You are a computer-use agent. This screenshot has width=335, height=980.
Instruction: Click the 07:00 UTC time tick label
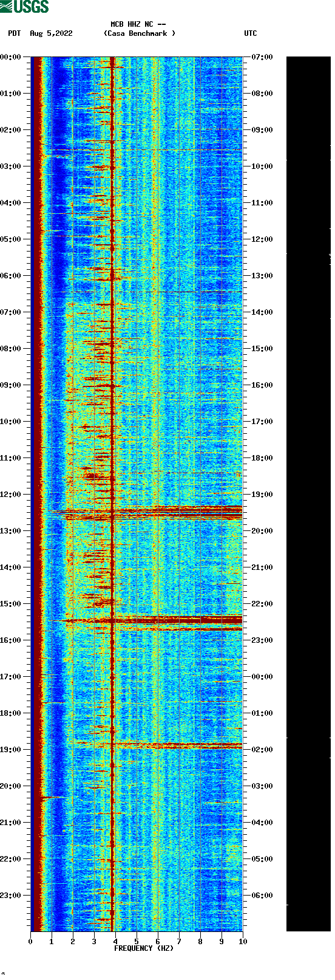click(x=262, y=57)
